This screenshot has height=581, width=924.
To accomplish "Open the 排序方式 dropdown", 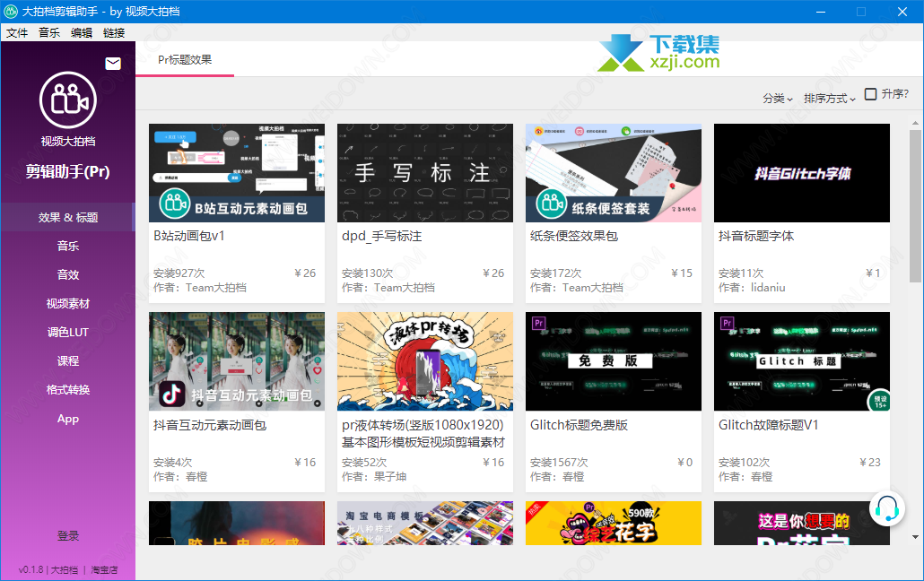I will tap(830, 99).
